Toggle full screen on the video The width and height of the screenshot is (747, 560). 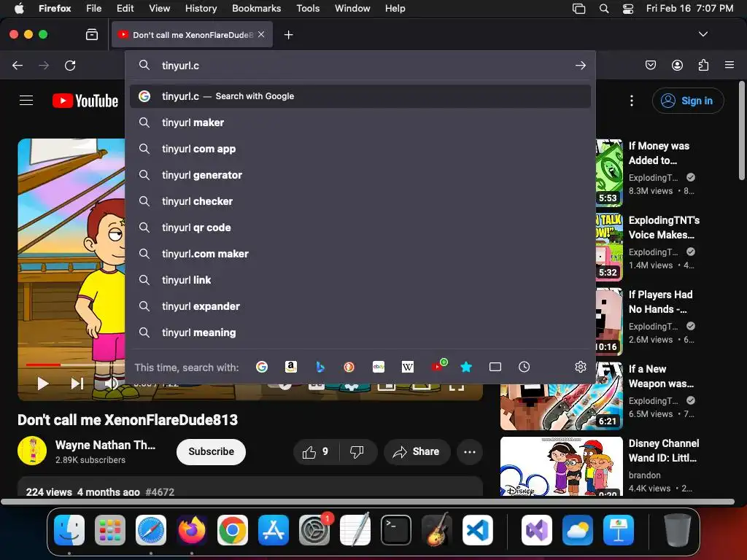click(457, 385)
